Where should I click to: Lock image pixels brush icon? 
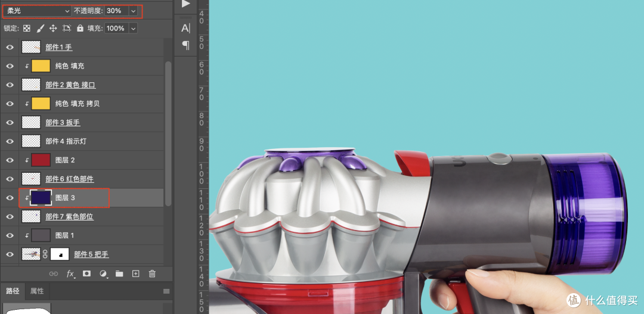pyautogui.click(x=41, y=29)
